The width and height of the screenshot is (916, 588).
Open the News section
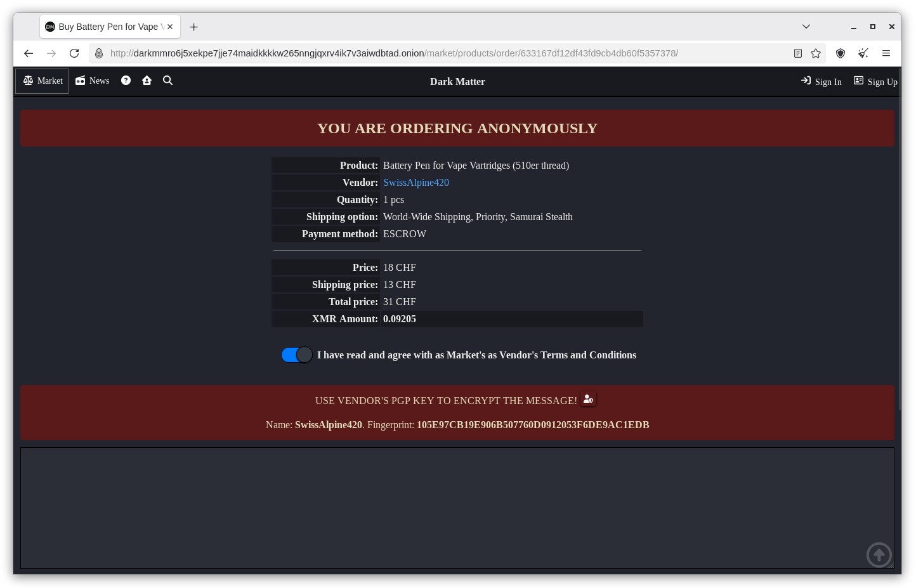(93, 81)
